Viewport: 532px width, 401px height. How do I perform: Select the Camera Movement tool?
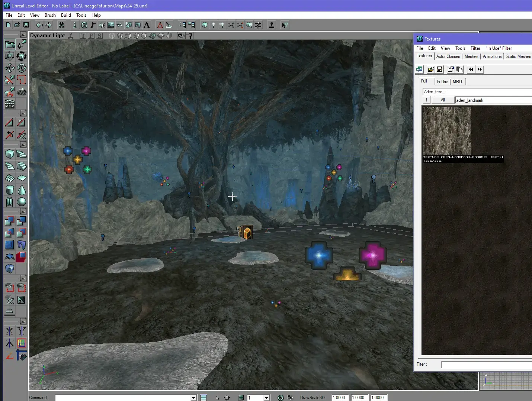point(10,45)
